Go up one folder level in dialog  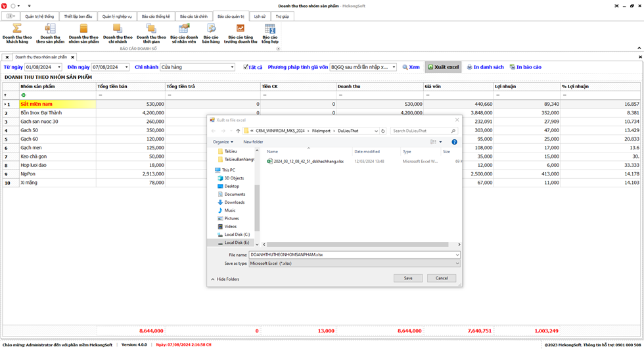(x=238, y=131)
